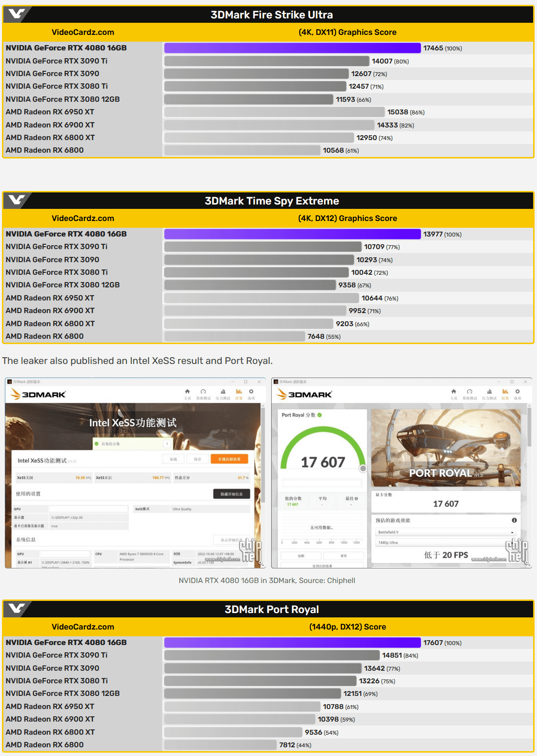Click the 3DMark logo in the Port Royal window

(304, 394)
